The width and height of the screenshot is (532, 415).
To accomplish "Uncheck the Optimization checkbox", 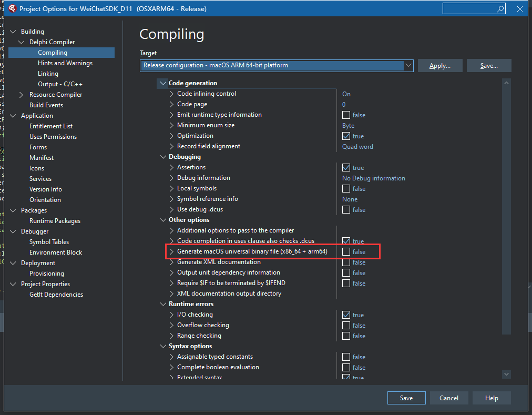I will (346, 136).
